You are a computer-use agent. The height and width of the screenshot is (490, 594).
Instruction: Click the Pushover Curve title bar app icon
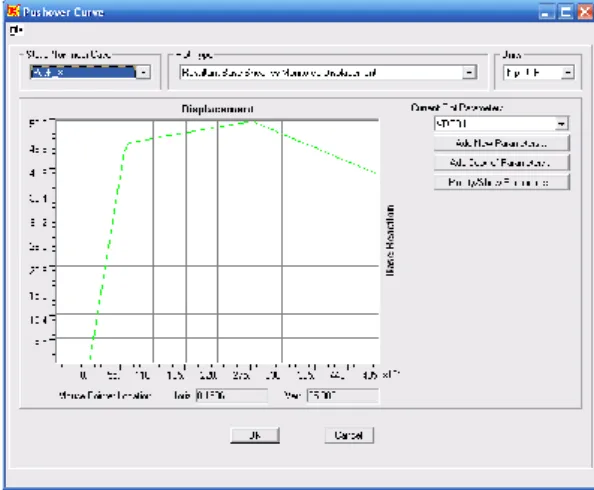click(13, 11)
